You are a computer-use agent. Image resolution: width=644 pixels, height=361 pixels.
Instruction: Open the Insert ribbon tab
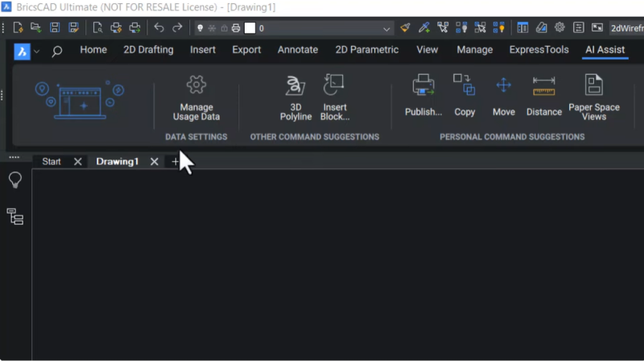203,50
